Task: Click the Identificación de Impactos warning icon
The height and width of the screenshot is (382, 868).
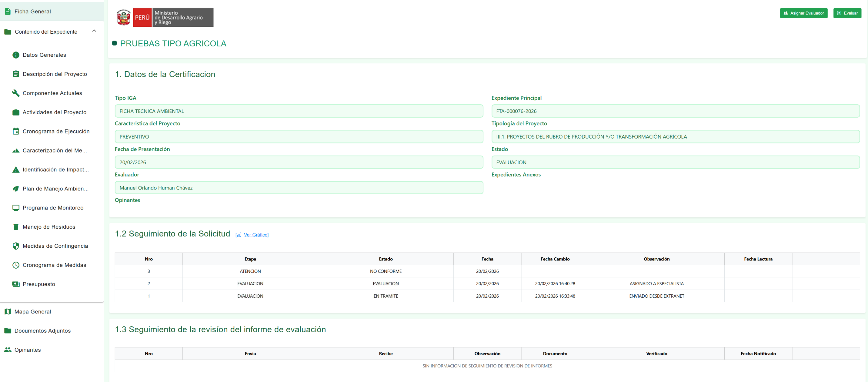Action: (16, 169)
